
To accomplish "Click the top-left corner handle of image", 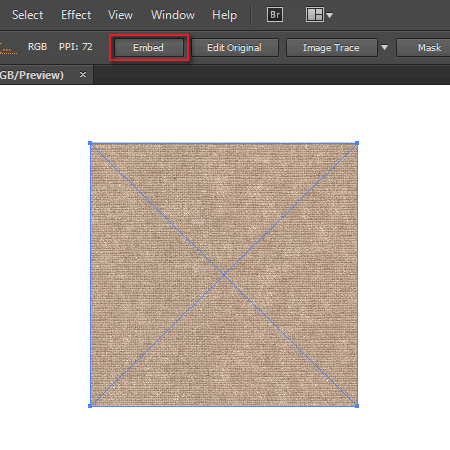I will pyautogui.click(x=90, y=143).
